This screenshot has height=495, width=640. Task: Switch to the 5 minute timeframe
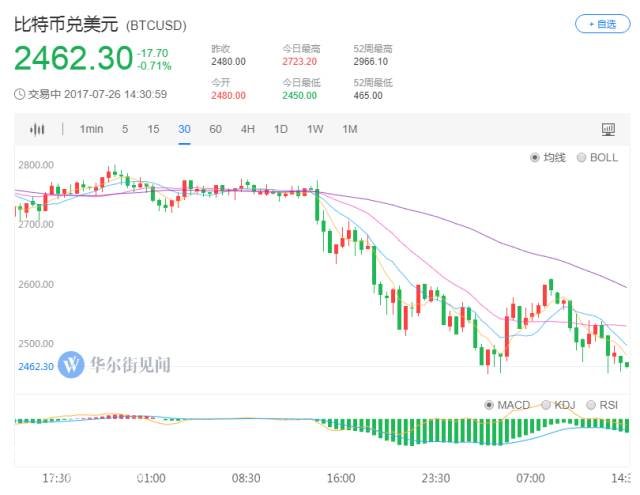point(125,129)
